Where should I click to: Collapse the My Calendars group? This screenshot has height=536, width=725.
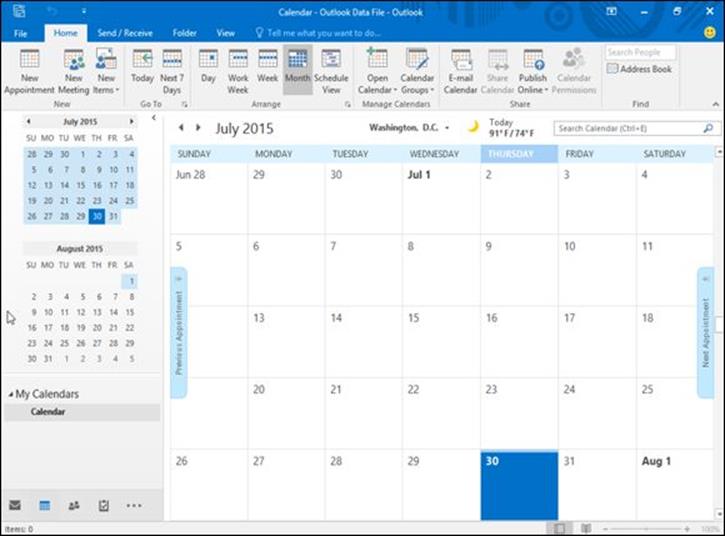11,394
